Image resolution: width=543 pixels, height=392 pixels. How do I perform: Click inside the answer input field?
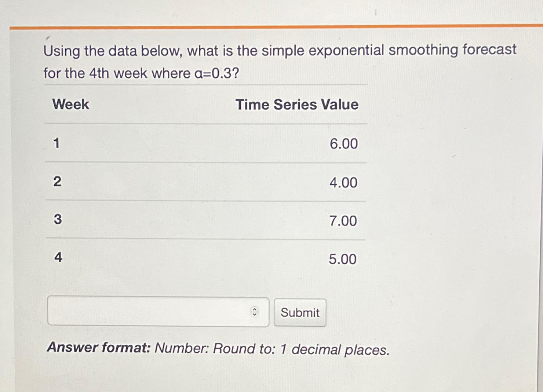(147, 312)
